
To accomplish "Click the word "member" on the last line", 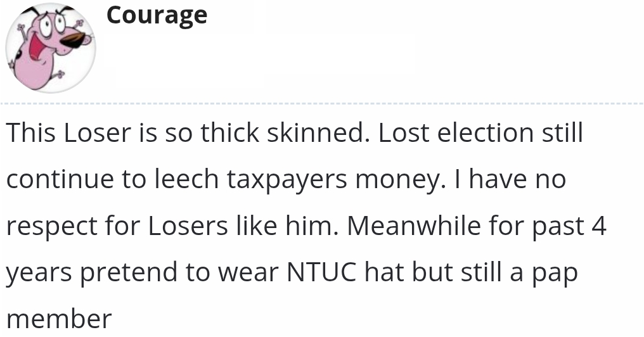I will [x=59, y=319].
